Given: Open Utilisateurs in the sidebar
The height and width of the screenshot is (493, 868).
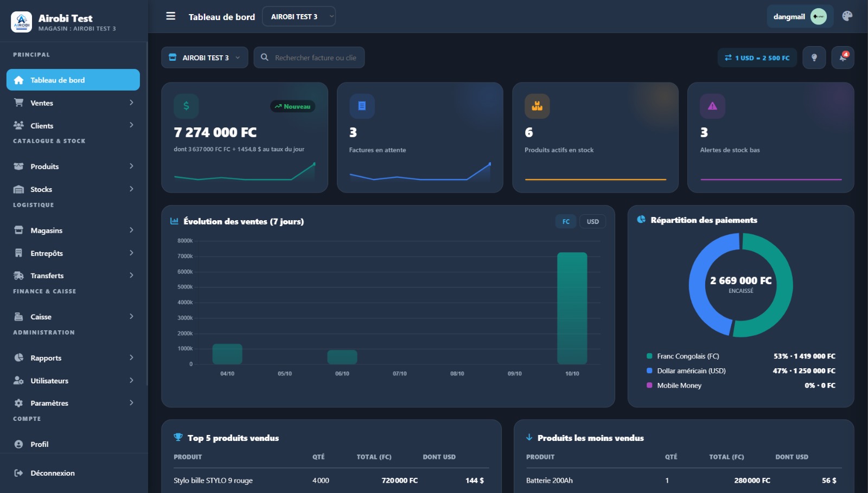Looking at the screenshot, I should click(73, 381).
